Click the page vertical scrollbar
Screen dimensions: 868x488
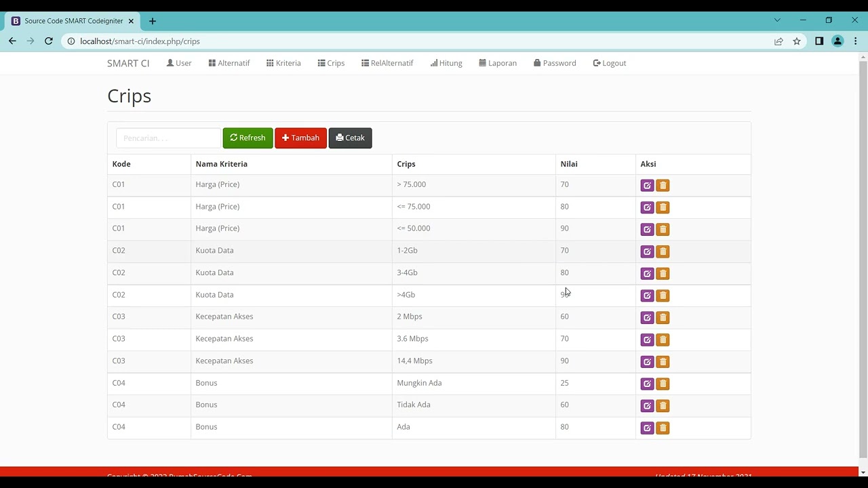pos(863,258)
